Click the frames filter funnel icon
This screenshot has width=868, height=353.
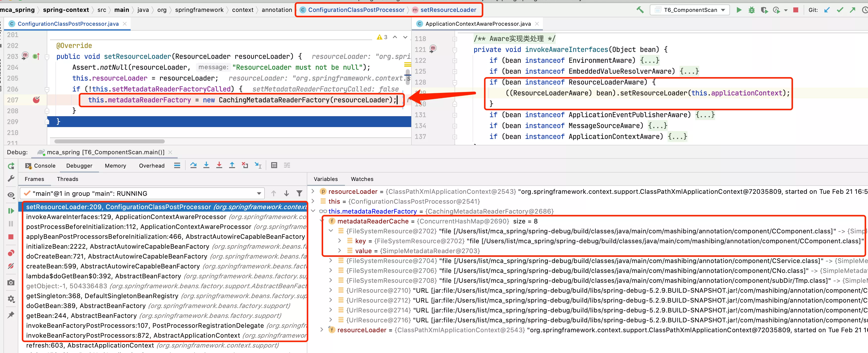pyautogui.click(x=299, y=194)
